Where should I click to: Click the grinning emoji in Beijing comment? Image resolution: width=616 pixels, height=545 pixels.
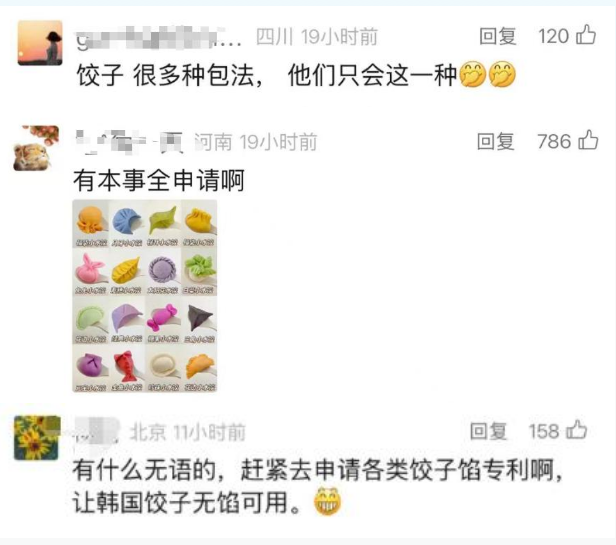coord(327,501)
